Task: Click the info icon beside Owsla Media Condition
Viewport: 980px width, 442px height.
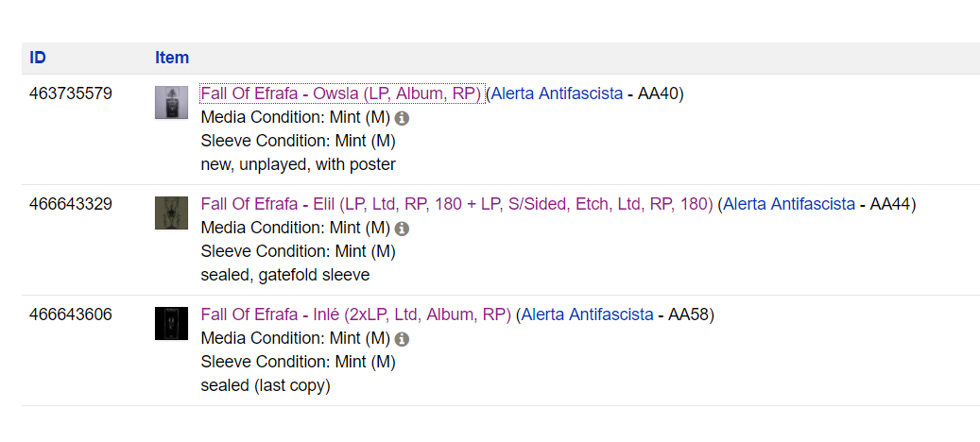Action: tap(403, 118)
